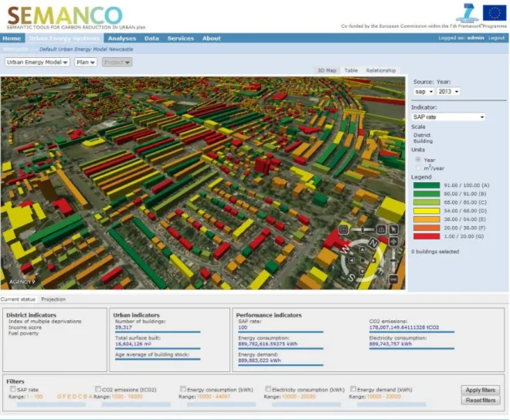
Task: Click the SAP rate filter range slider
Action: 51,405
